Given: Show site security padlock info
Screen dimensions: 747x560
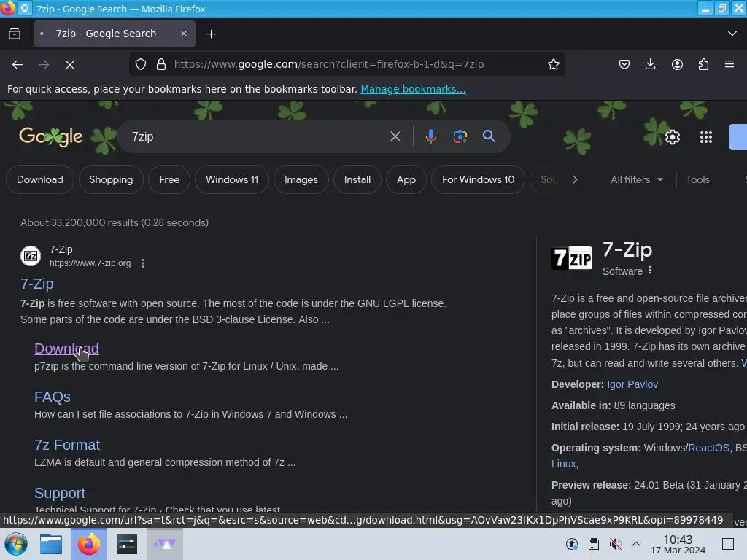Looking at the screenshot, I should pyautogui.click(x=161, y=64).
